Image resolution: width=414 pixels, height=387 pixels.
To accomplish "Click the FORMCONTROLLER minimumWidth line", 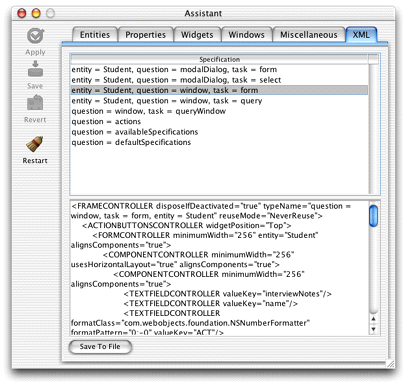I will click(205, 235).
